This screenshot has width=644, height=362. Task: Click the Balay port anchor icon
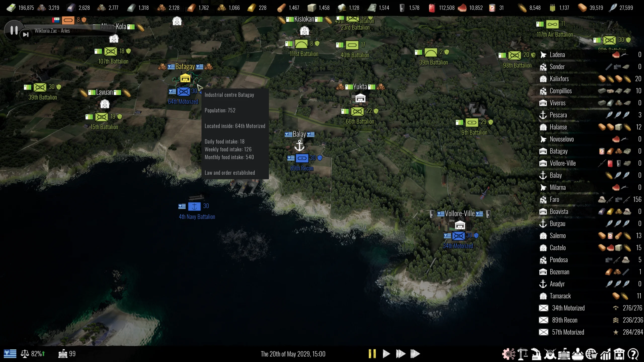click(x=299, y=146)
